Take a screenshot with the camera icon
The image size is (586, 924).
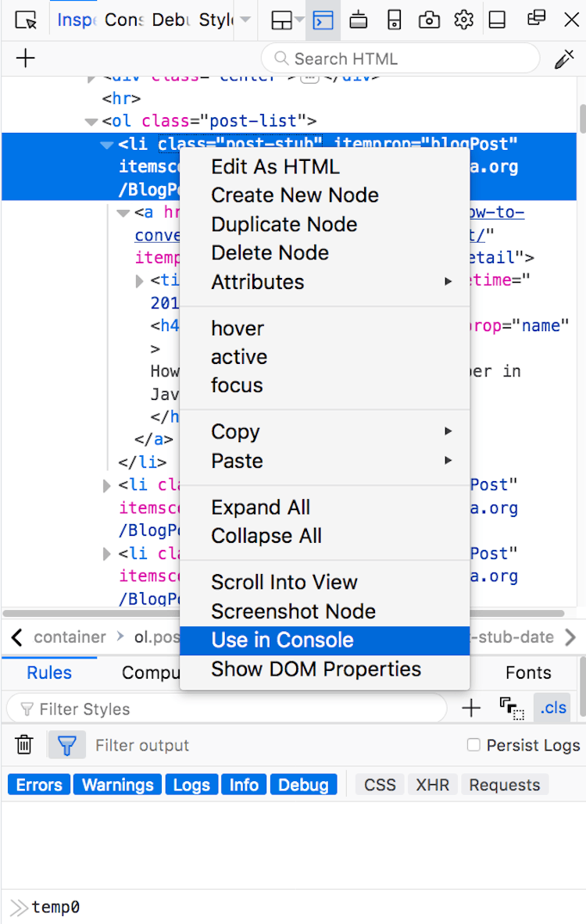(429, 20)
